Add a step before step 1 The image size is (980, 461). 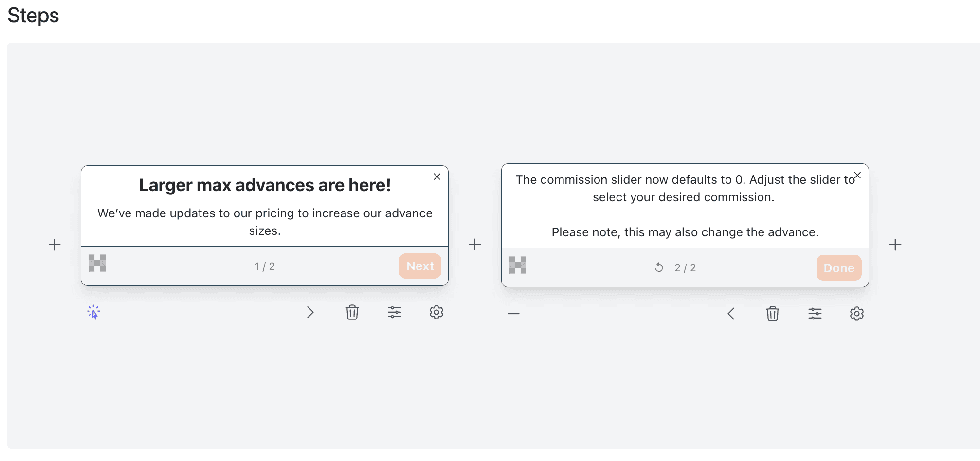pos(54,245)
